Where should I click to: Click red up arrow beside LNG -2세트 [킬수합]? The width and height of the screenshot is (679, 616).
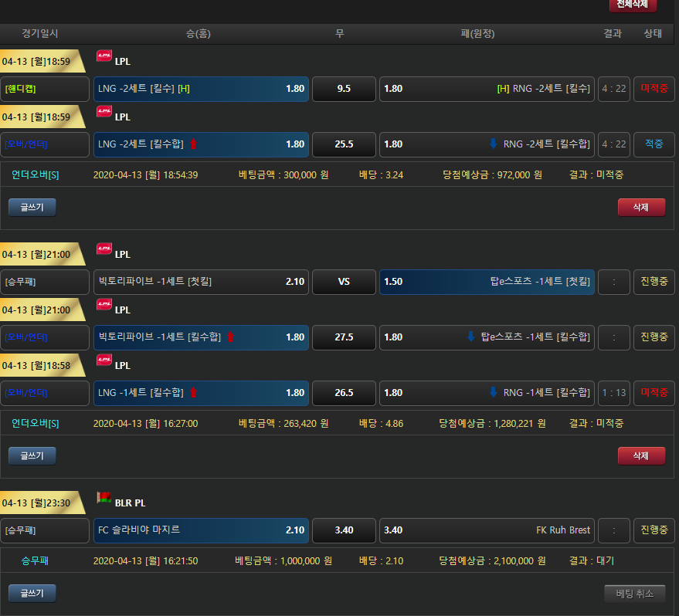click(193, 144)
